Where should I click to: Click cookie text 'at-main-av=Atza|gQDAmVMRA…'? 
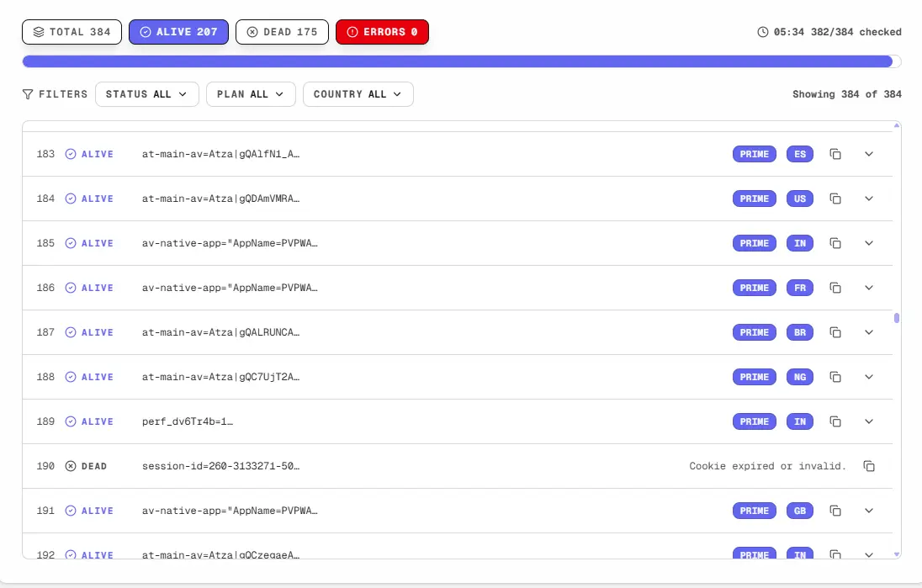(x=220, y=199)
